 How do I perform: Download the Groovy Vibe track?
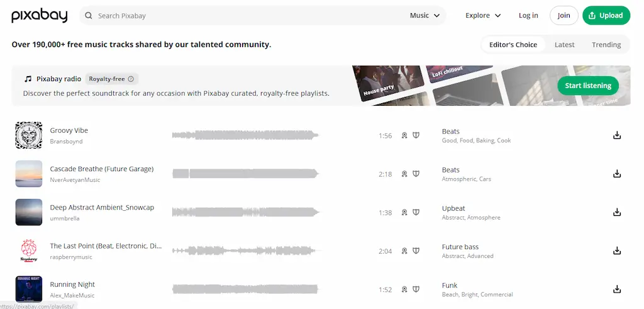(616, 135)
